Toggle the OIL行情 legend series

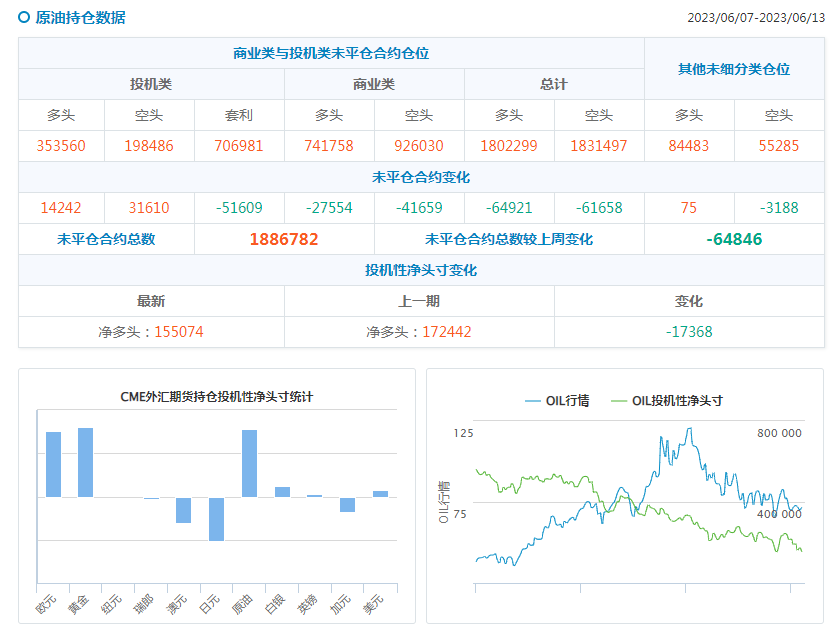click(x=557, y=401)
